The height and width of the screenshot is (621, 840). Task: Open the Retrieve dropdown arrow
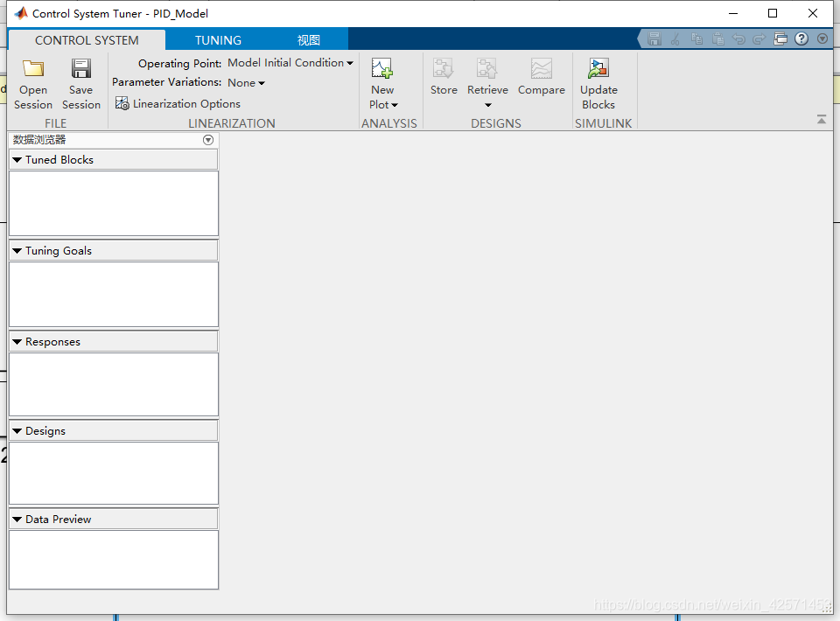pyautogui.click(x=487, y=105)
